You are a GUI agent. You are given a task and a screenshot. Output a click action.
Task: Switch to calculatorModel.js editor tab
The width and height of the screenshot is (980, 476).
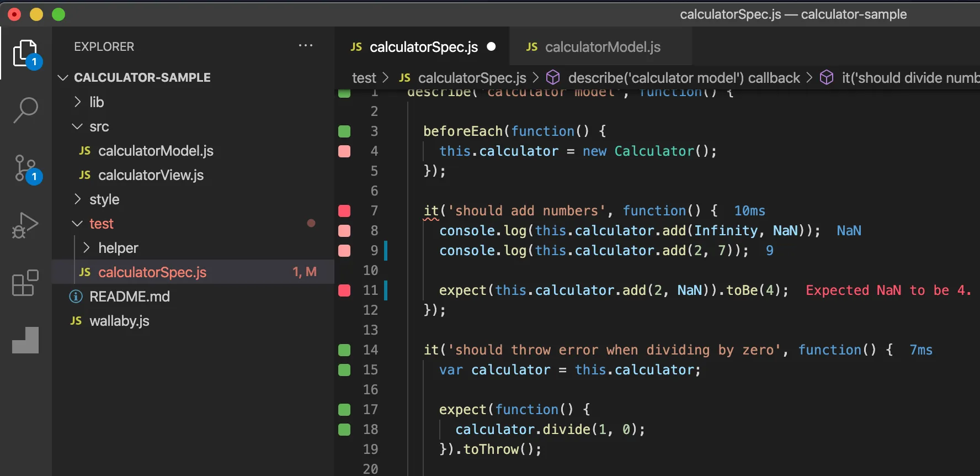600,47
